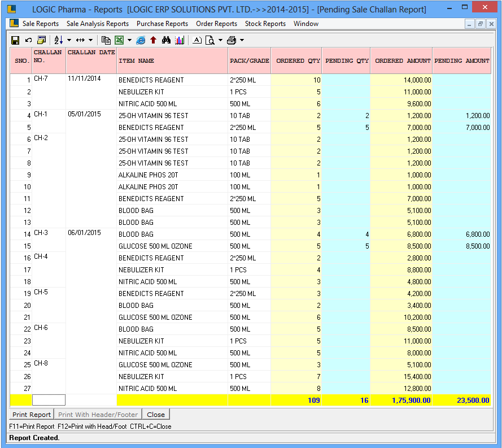
Task: Click Print With Header/Footer button
Action: point(98,414)
